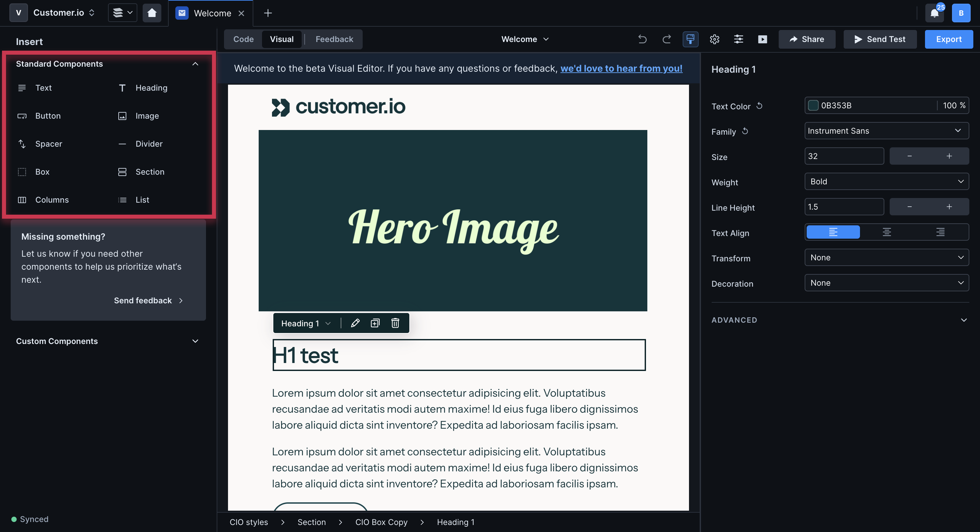
Task: Go to the home icon
Action: tap(152, 13)
